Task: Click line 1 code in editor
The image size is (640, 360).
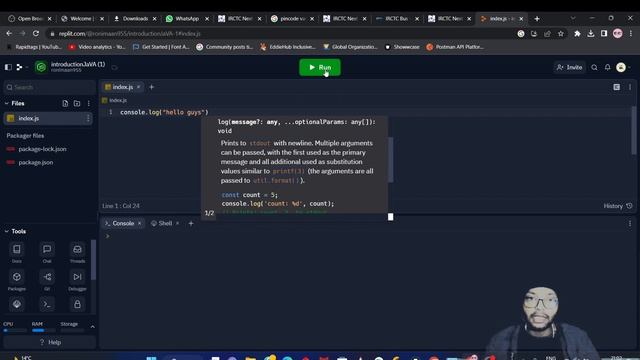Action: point(164,112)
